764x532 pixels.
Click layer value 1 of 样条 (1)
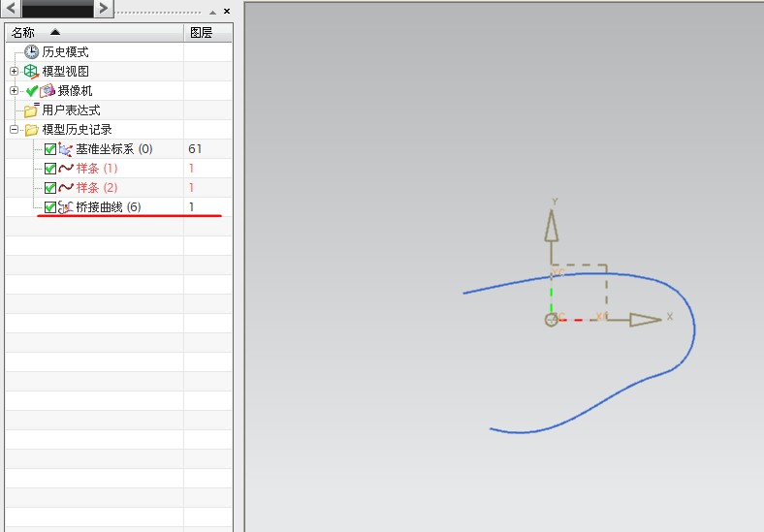point(192,169)
